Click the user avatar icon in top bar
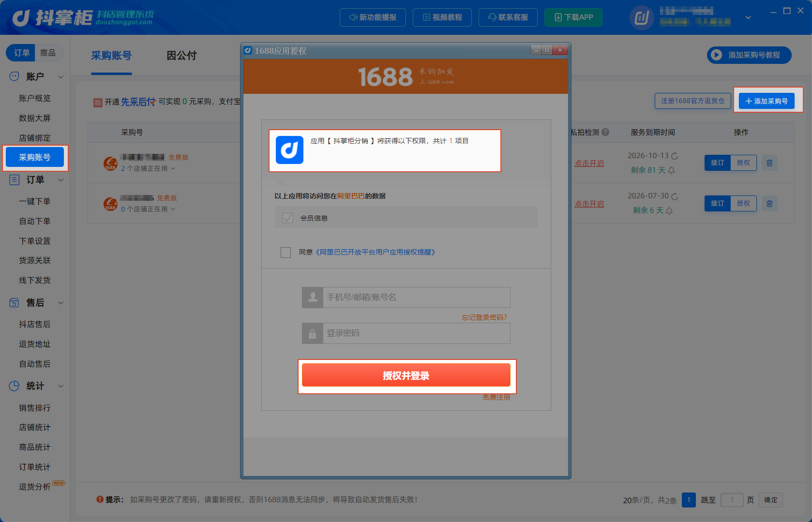 point(642,18)
